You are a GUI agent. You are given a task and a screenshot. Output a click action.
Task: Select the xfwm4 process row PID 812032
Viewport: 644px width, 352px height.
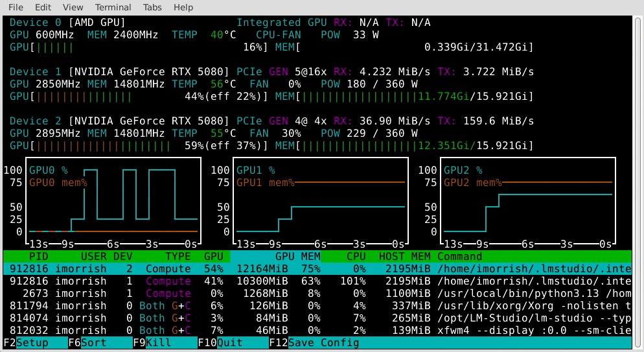[317, 330]
